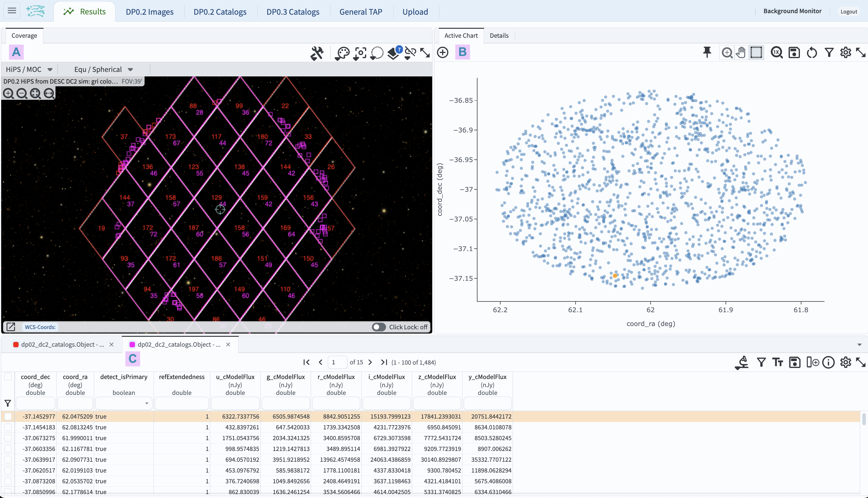
Task: Add a new chart with plus icon
Action: tap(443, 52)
